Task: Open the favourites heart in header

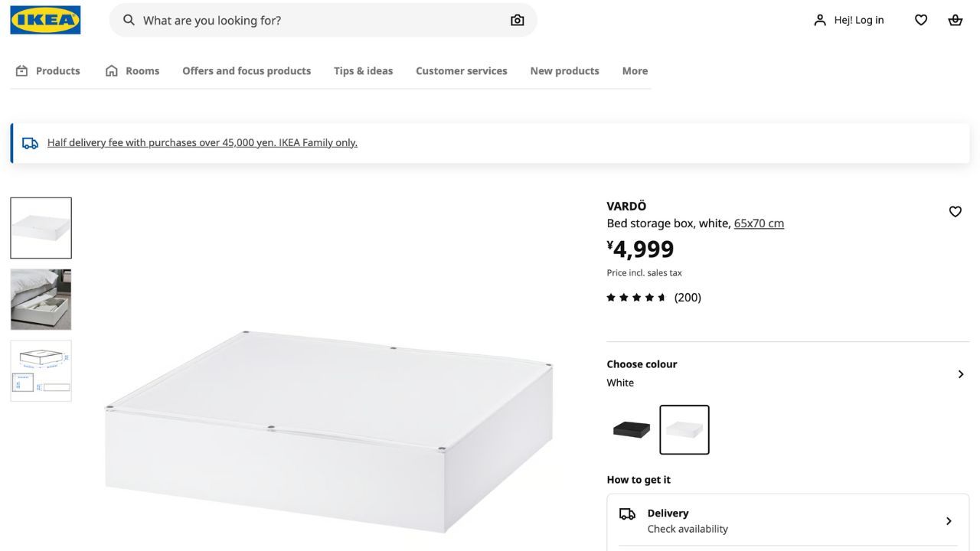Action: click(921, 20)
